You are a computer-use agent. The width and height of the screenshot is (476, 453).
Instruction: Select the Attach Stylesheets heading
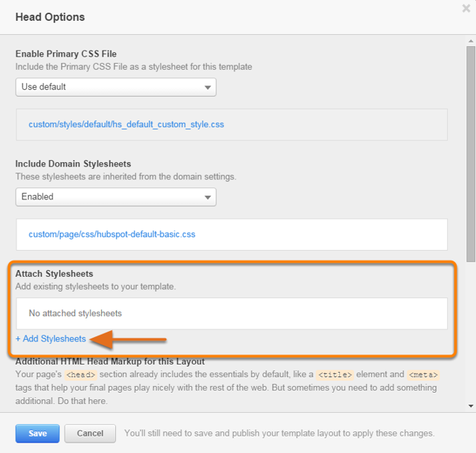pyautogui.click(x=54, y=274)
